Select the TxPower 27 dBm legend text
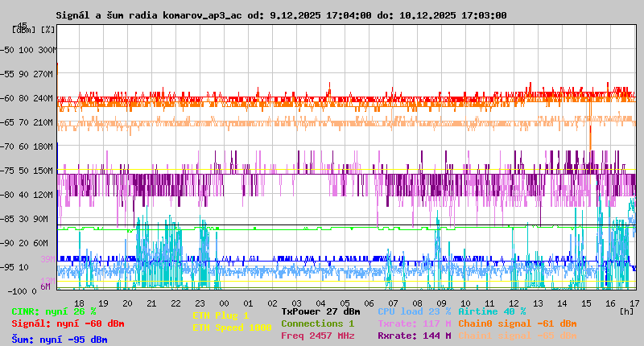Viewport: 644px width, 346px height. pyautogui.click(x=320, y=311)
